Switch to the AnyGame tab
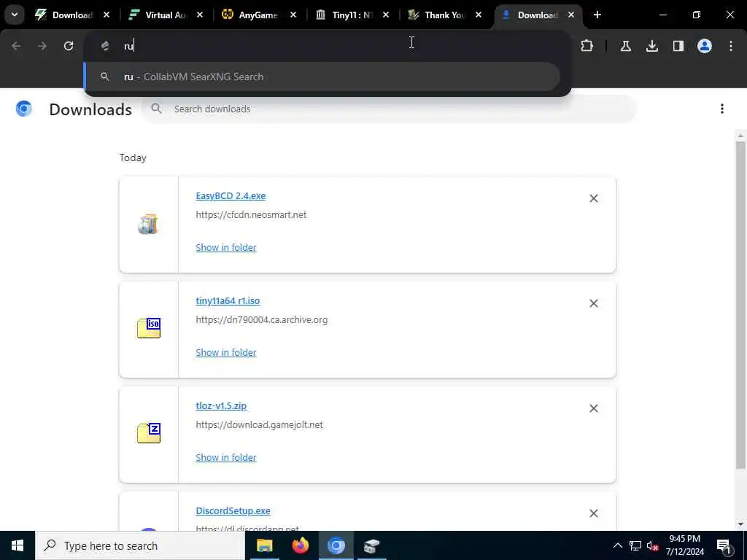 (258, 15)
